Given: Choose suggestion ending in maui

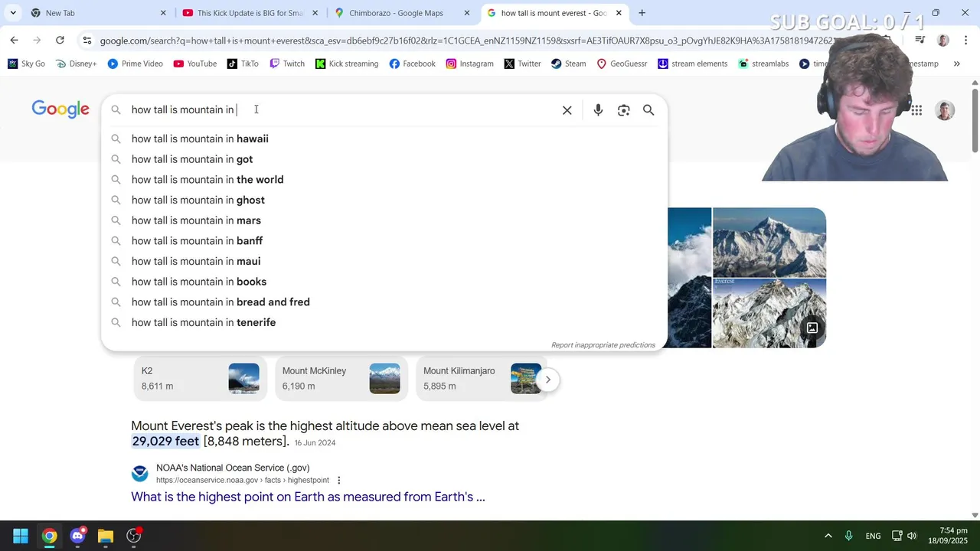Looking at the screenshot, I should pos(384,261).
